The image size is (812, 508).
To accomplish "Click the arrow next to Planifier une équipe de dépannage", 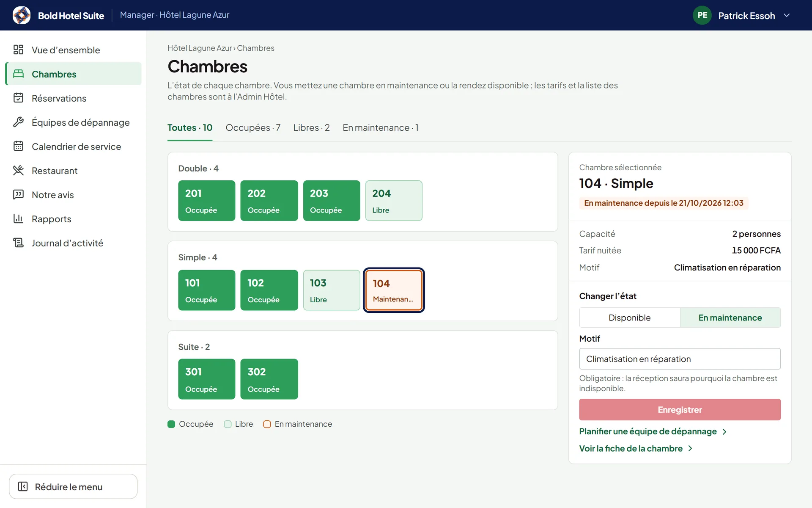I will 724,432.
